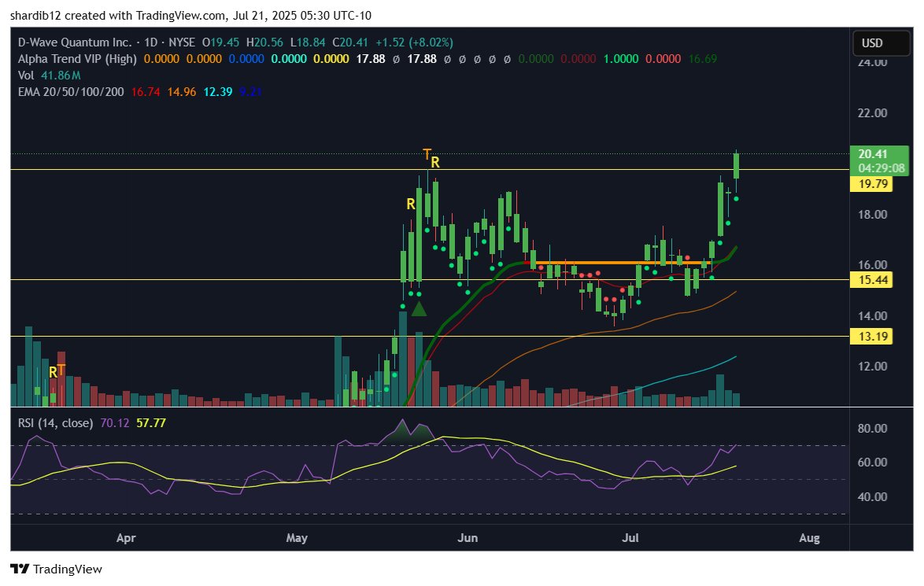Click the 40.00 RSI axis label
Screen dimensions: 924x586
(x=872, y=496)
